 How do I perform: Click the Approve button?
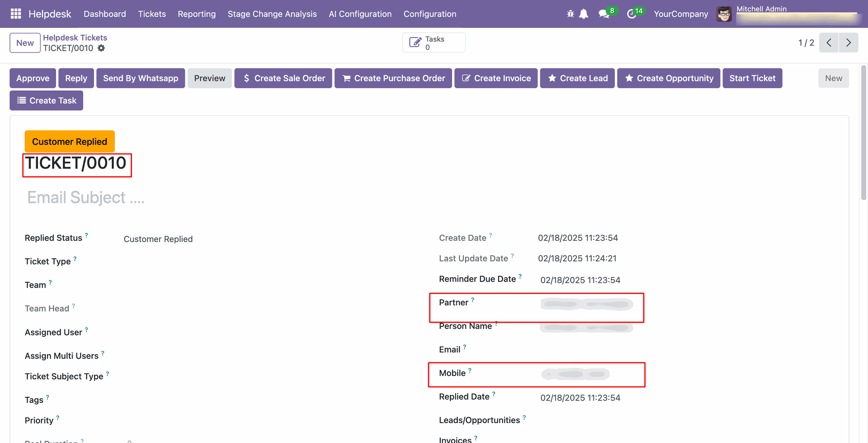(x=33, y=78)
